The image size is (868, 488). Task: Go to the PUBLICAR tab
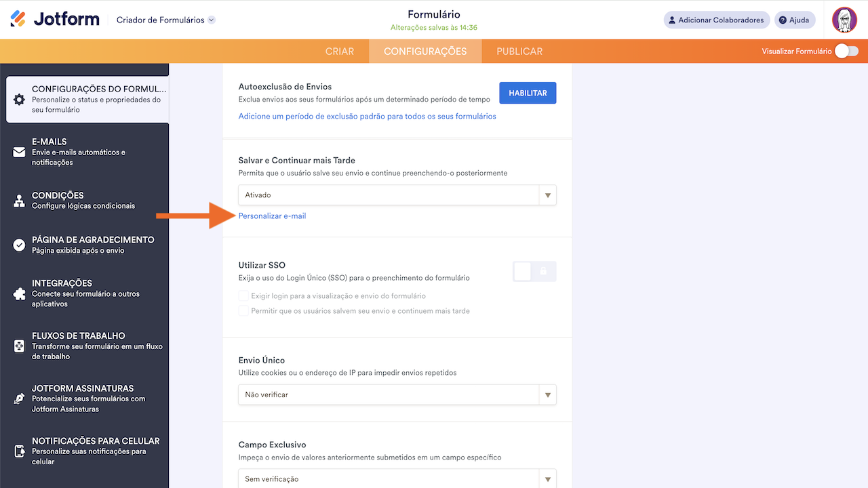(x=519, y=52)
